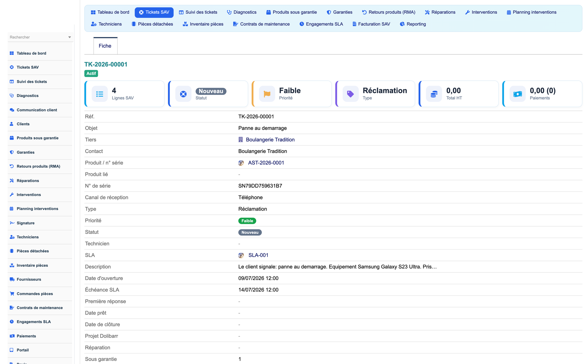Click the Type tag icon card

click(351, 94)
